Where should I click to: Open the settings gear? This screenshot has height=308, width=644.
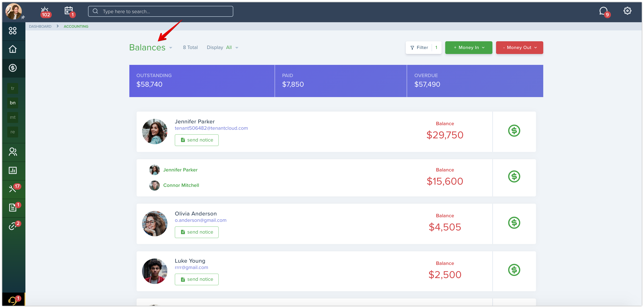pyautogui.click(x=627, y=11)
